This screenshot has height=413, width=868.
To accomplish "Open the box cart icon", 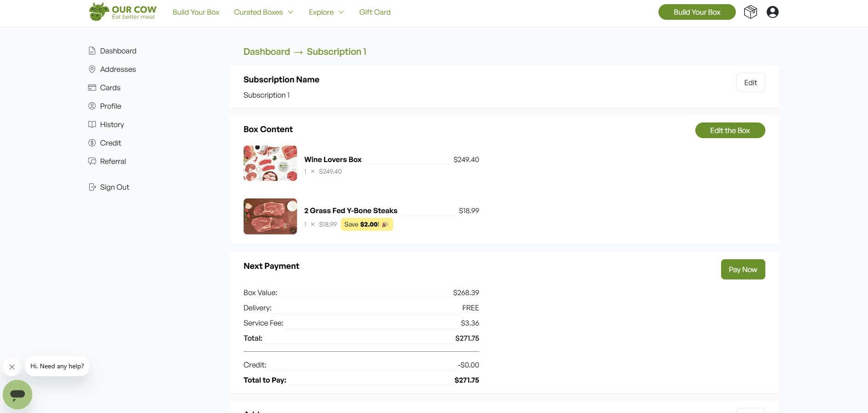I will [750, 12].
